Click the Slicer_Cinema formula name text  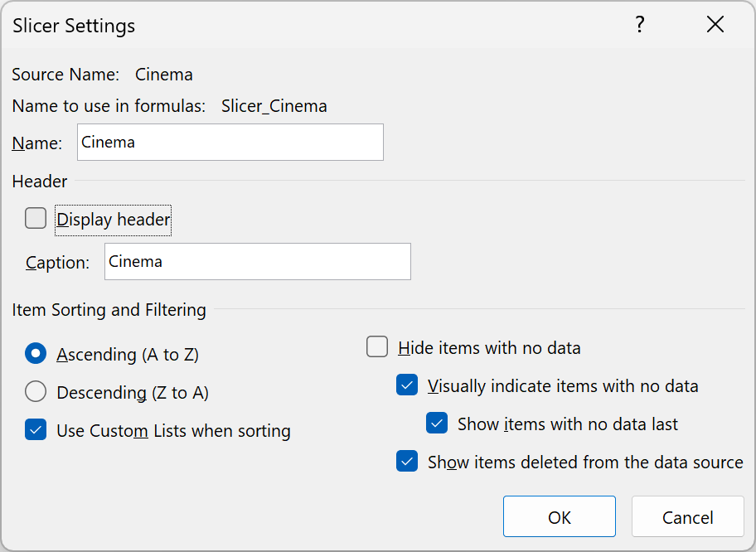274,105
